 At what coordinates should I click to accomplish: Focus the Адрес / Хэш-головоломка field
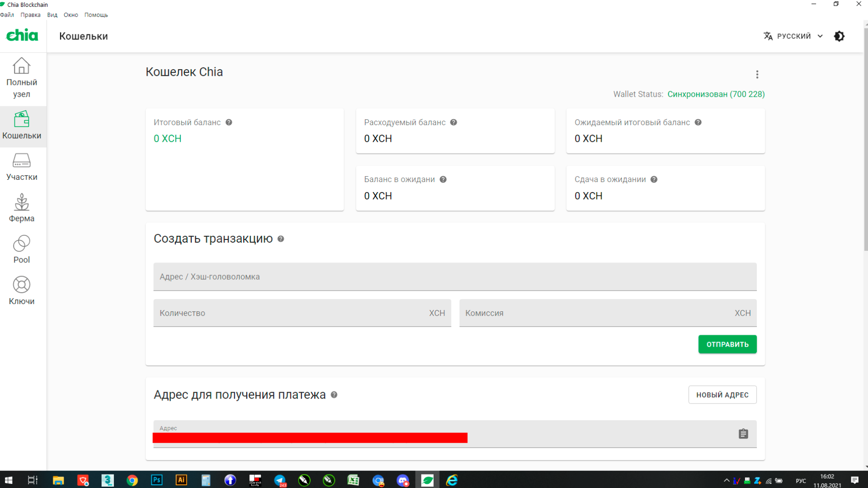point(454,277)
